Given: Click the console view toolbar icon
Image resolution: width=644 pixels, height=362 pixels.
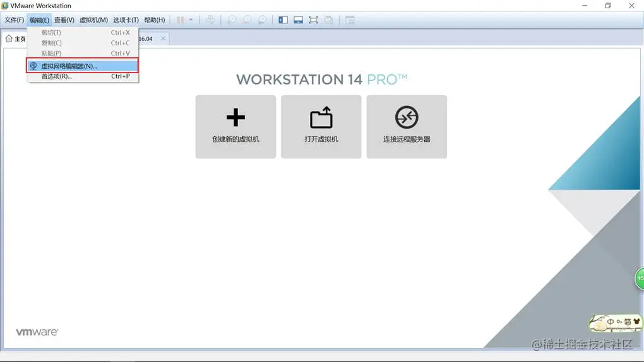Looking at the screenshot, I should (x=350, y=20).
